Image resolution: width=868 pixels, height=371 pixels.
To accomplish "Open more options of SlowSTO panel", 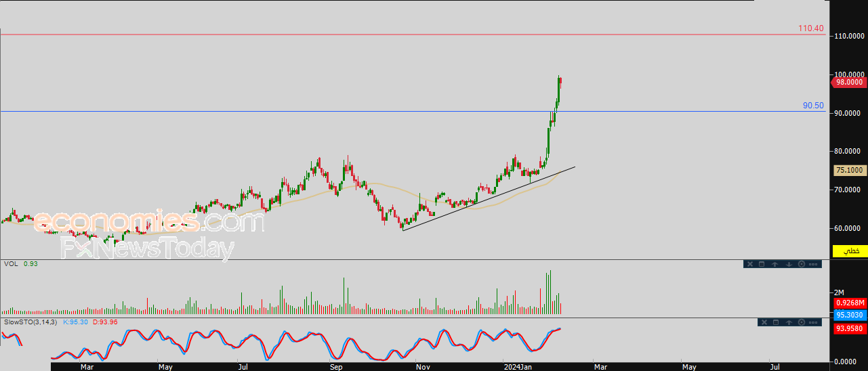I will click(x=814, y=322).
